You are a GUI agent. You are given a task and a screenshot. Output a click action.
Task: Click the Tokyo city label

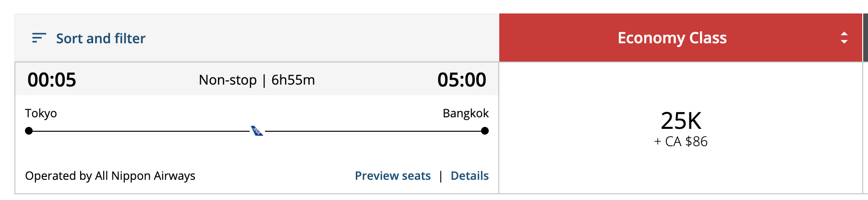41,113
